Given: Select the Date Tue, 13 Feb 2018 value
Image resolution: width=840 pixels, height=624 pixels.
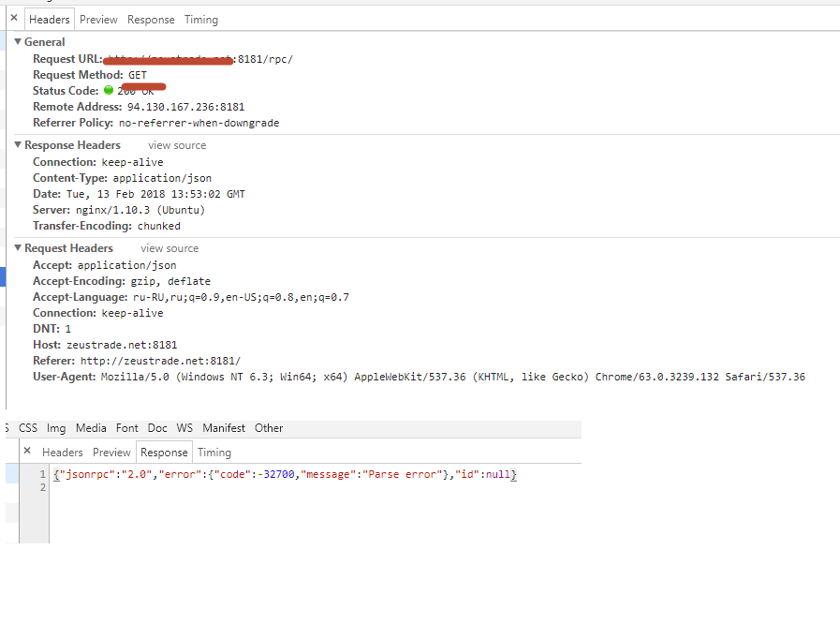Looking at the screenshot, I should [x=155, y=194].
